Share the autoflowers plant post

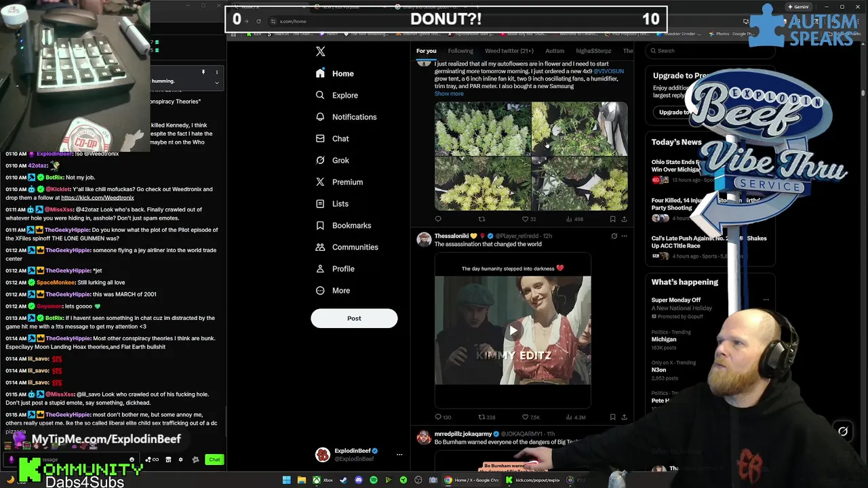coord(624,219)
